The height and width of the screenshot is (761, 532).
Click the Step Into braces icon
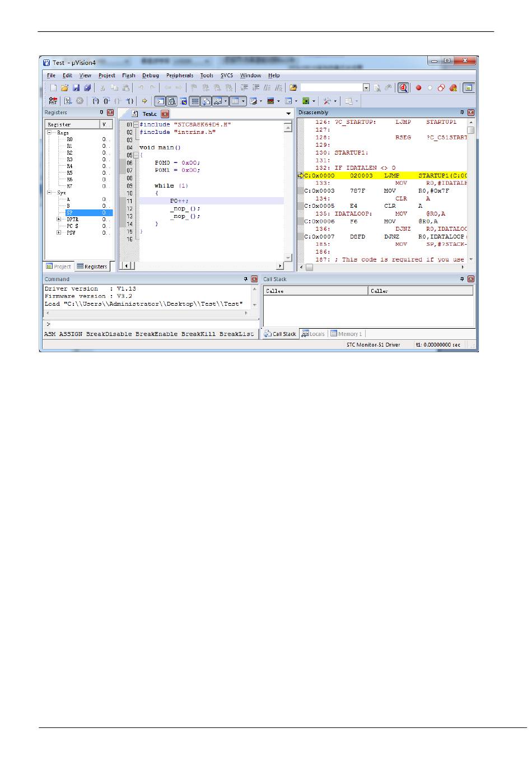pos(96,101)
